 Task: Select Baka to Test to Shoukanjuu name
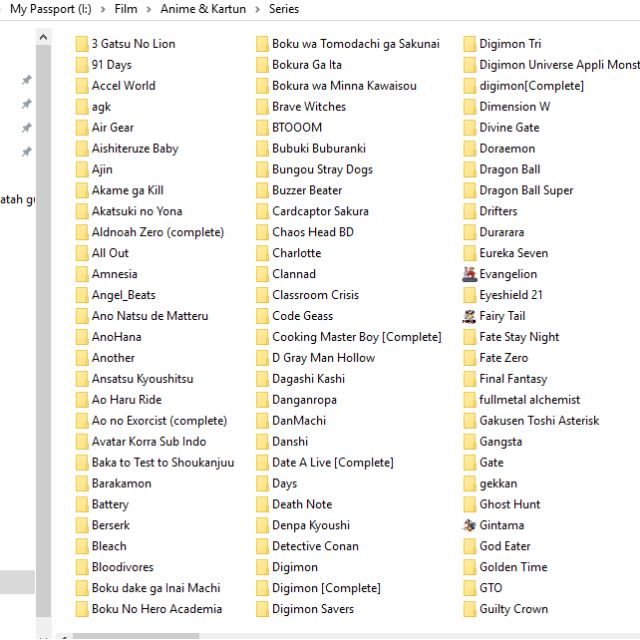tap(163, 462)
